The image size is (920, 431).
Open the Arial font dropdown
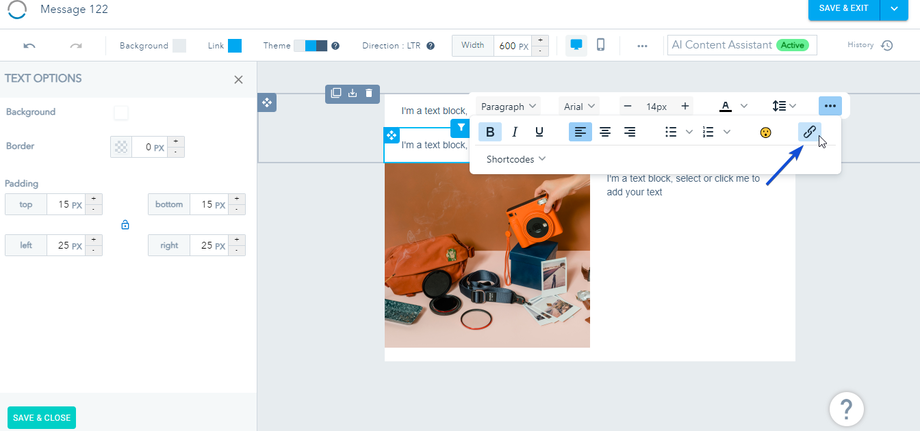[x=579, y=106]
